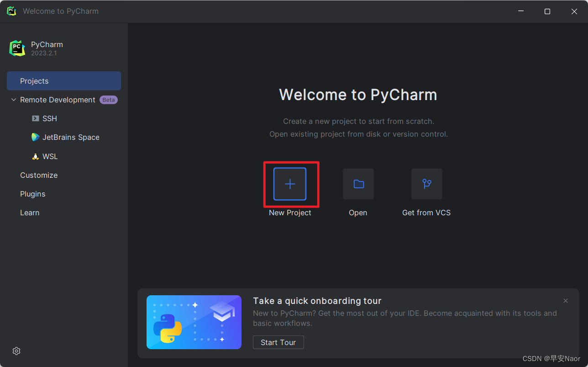Open the settings gear at bottom left
This screenshot has height=367, width=588.
point(16,351)
